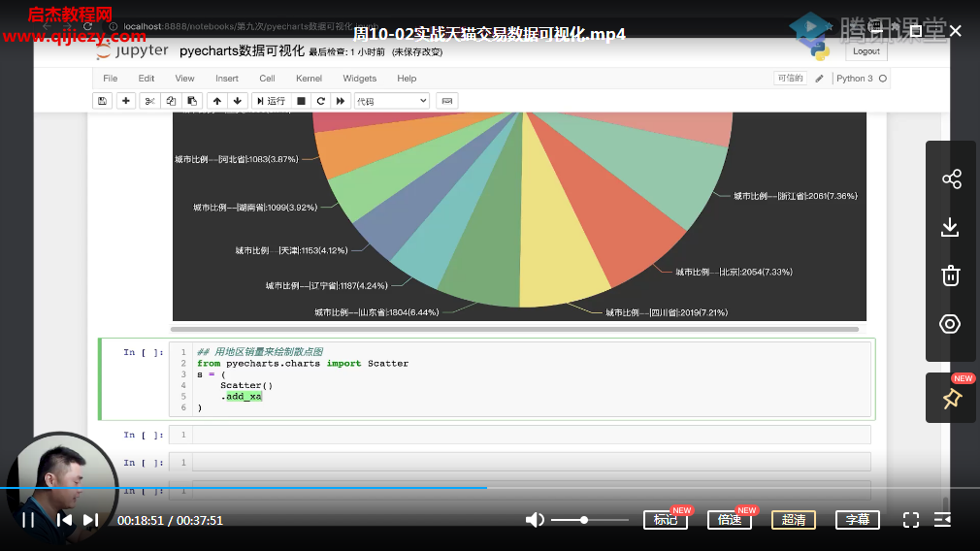This screenshot has width=980, height=551.
Task: Click the Logout button
Action: tap(866, 51)
